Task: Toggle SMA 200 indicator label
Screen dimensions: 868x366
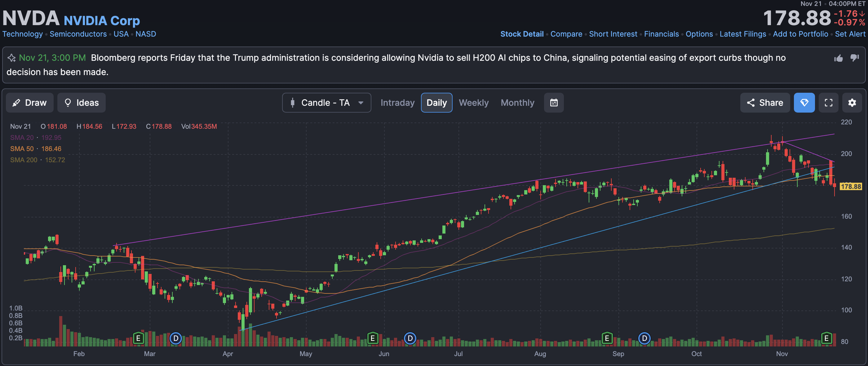Action: click(x=24, y=160)
